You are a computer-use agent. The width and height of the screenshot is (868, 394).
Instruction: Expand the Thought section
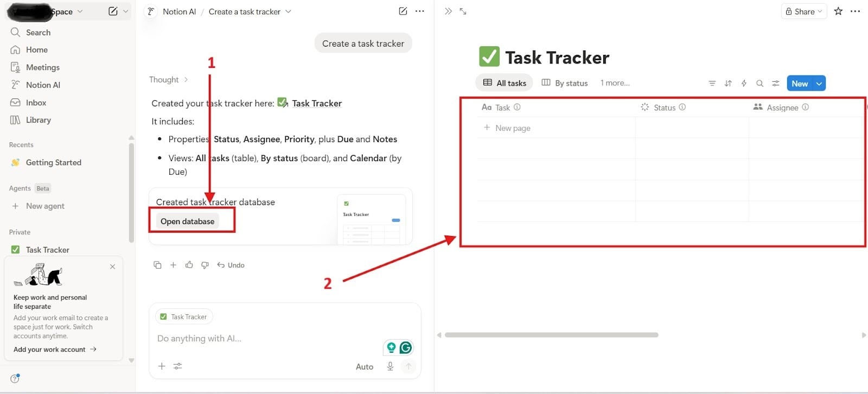168,80
